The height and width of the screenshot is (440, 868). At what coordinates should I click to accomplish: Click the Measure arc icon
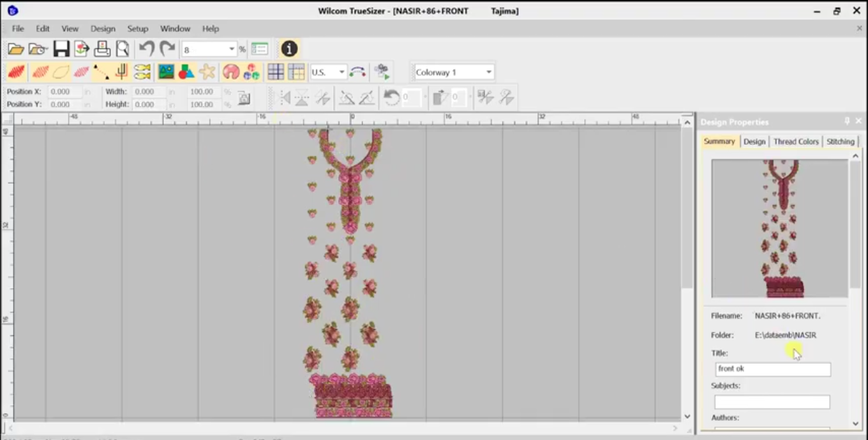point(358,72)
